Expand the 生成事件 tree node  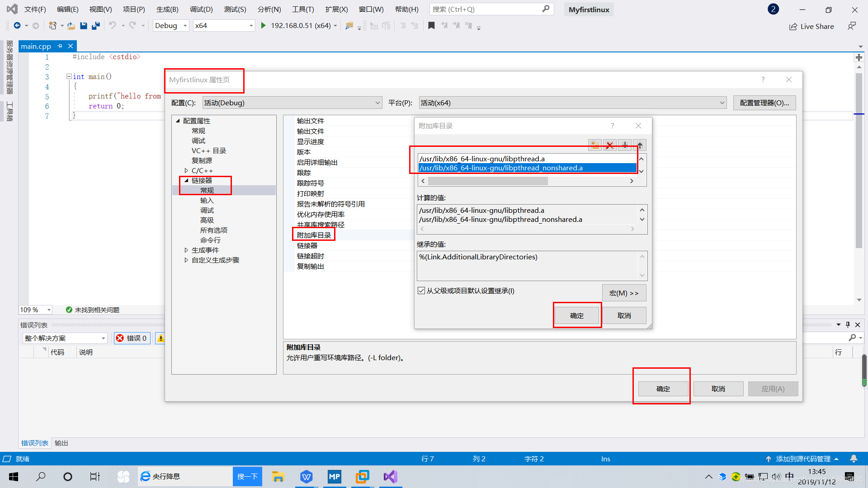pyautogui.click(x=186, y=250)
